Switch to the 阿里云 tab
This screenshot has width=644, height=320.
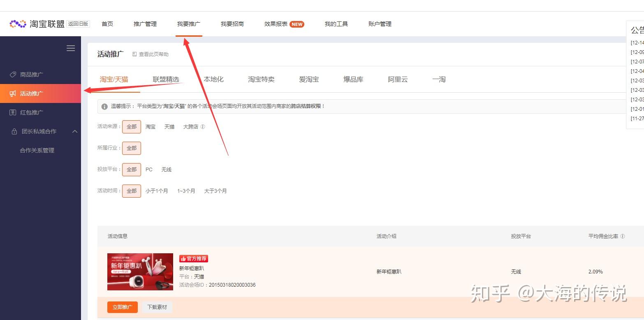398,79
